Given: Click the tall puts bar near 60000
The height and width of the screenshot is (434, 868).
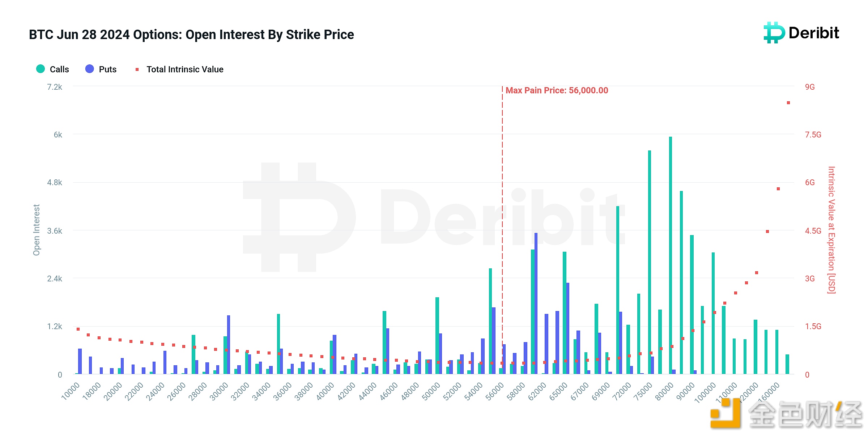Looking at the screenshot, I should (536, 303).
